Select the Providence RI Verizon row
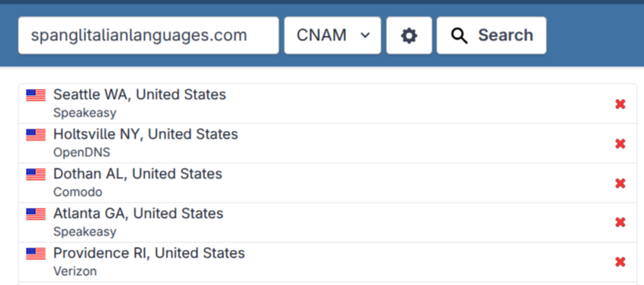Viewport: 644px width, 285px height. (328, 262)
